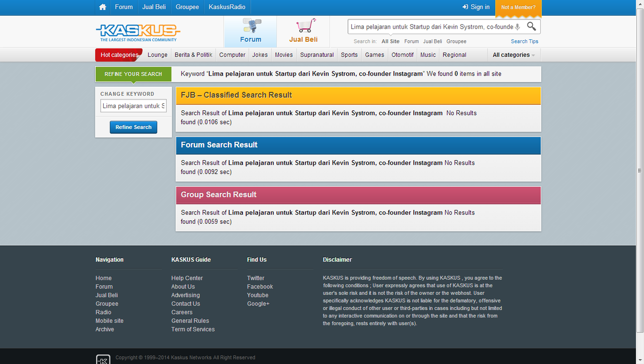Open About Us footer link
644x364 pixels.
coord(183,286)
